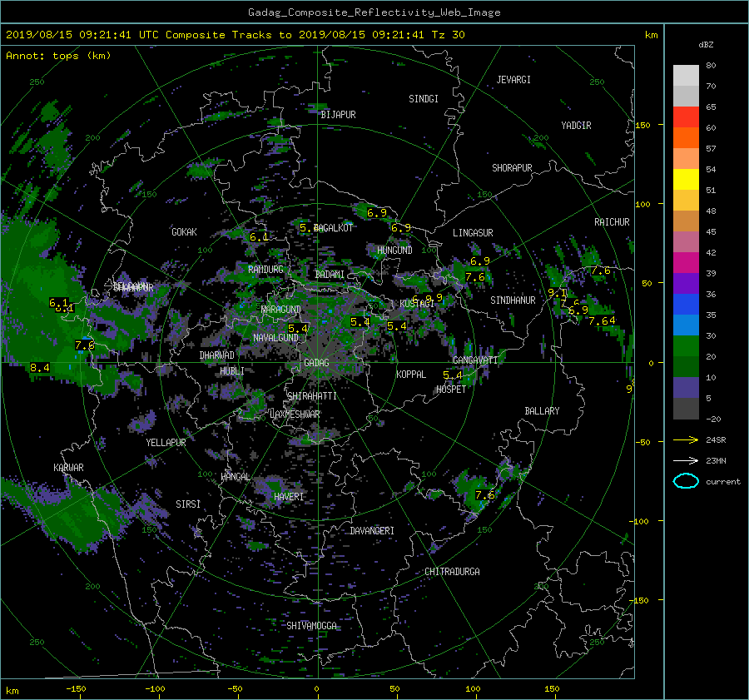The height and width of the screenshot is (700, 749).
Task: Click the CHITRADURGA city label
Action: pyautogui.click(x=453, y=572)
